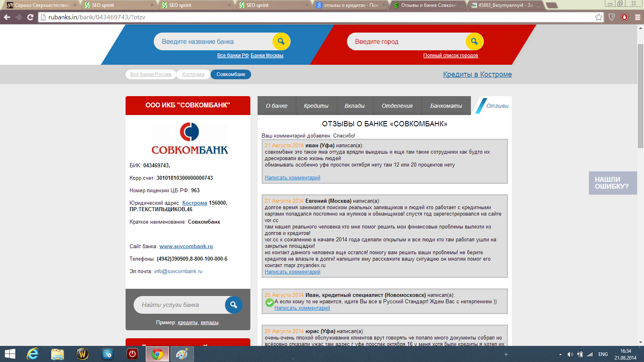
Task: Click the page vertical scrollbar thumb
Action: (x=640, y=96)
